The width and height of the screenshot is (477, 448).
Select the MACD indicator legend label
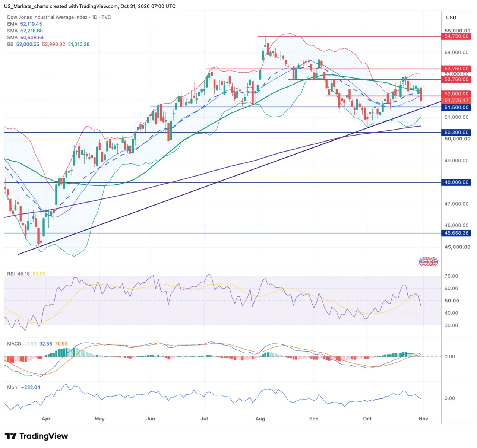14,344
